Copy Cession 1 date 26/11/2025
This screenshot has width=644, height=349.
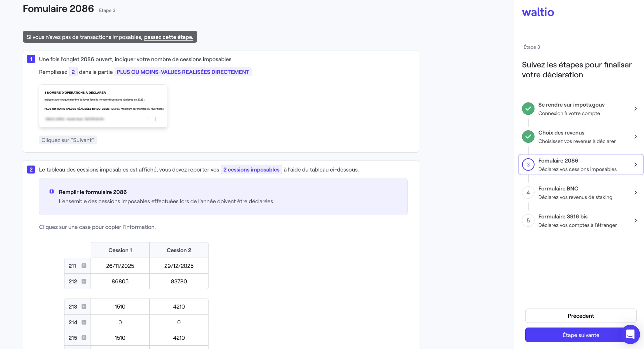coord(120,266)
